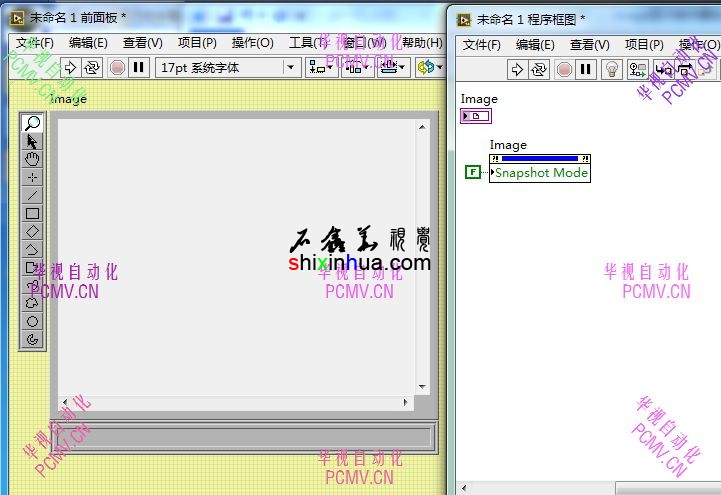Screen dimensions: 721x495
Task: Open the 17pt font dropdown
Action: (x=228, y=67)
